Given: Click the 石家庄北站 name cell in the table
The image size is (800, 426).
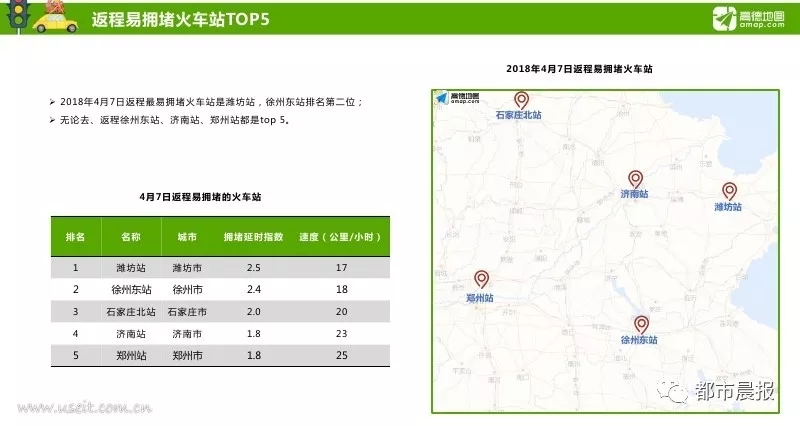Looking at the screenshot, I should [131, 311].
